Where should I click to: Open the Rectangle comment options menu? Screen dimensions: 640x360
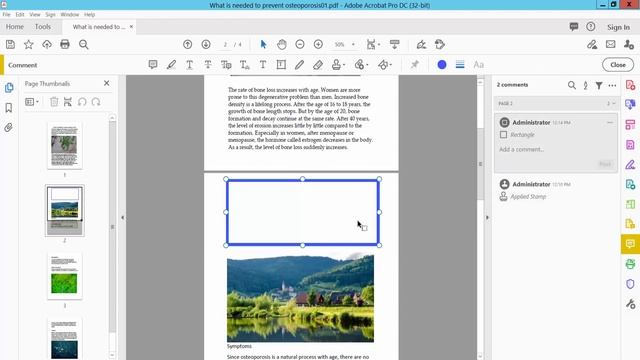(610, 122)
